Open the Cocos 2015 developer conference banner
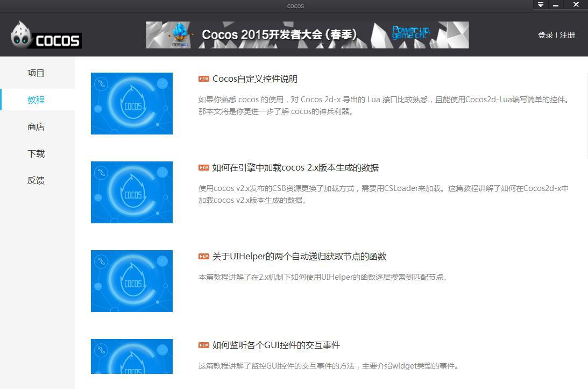 (307, 34)
